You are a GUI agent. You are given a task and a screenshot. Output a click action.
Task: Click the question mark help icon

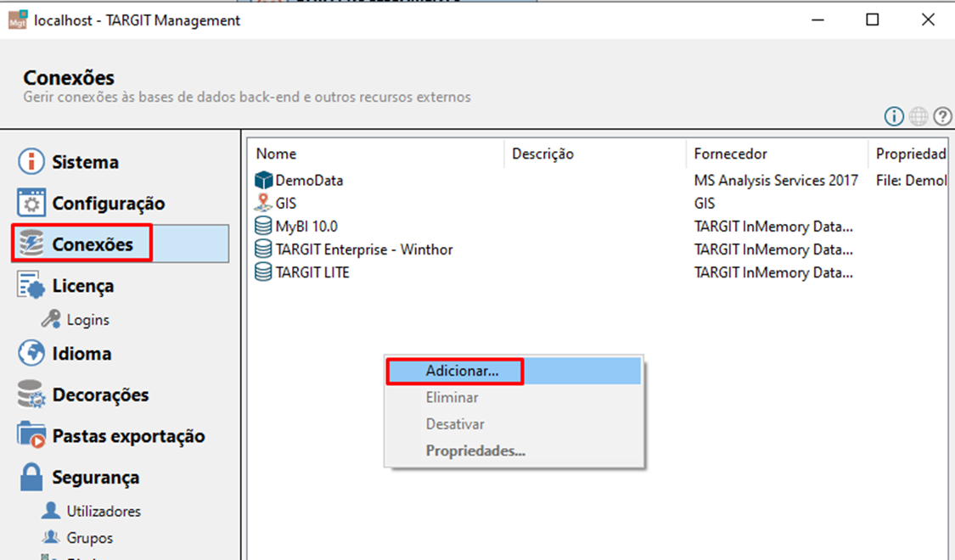pyautogui.click(x=942, y=115)
